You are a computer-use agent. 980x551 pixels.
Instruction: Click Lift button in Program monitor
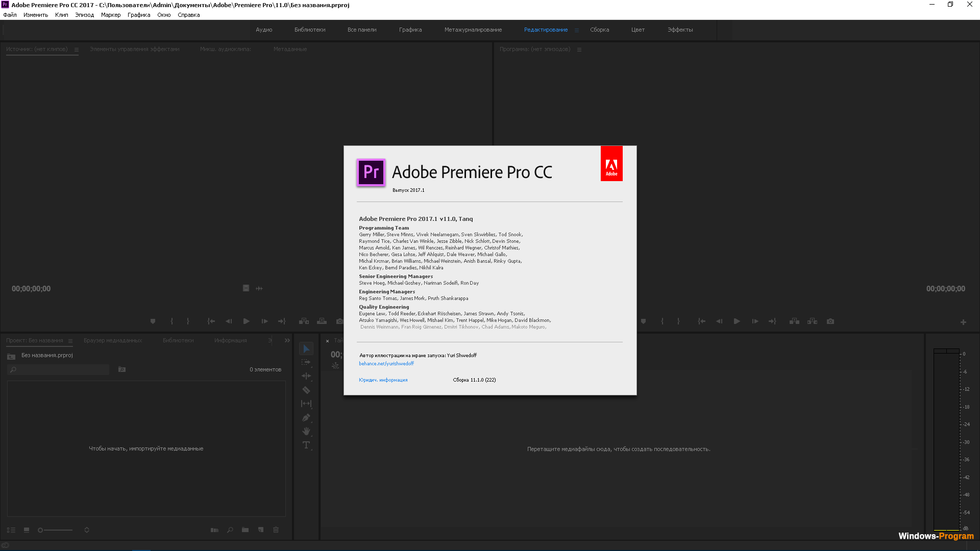pyautogui.click(x=794, y=321)
